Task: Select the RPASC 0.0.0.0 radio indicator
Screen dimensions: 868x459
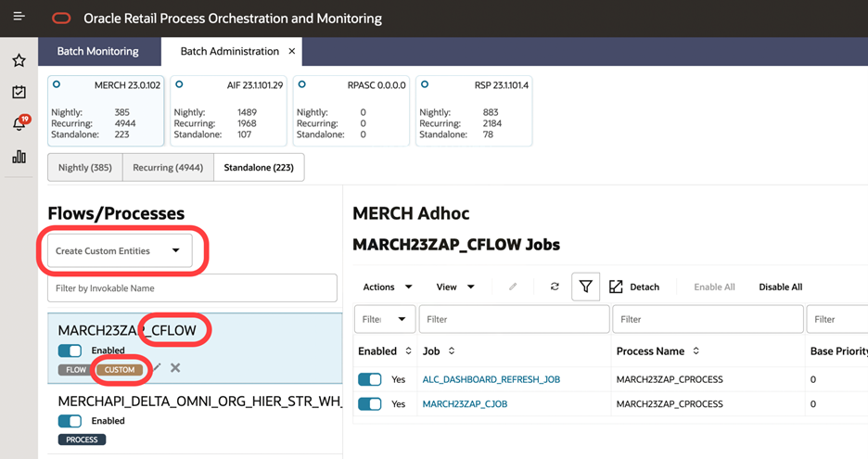Action: [301, 84]
